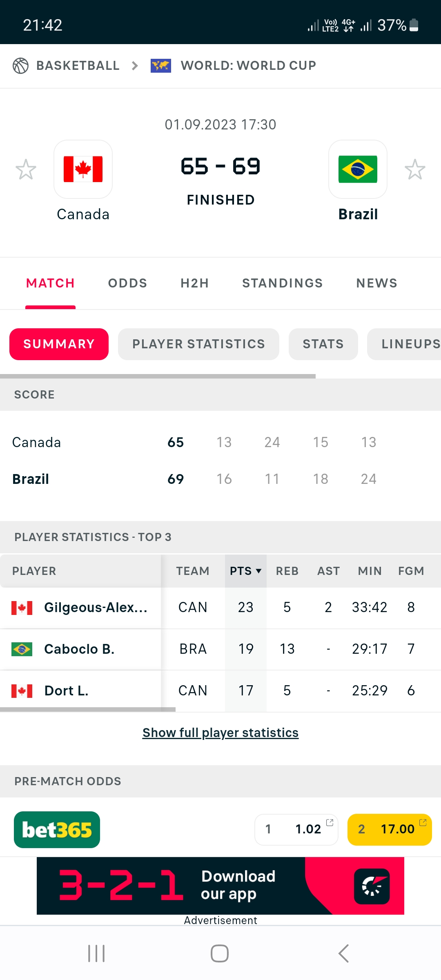Tap the away win odds 17.00
Viewport: 441px width, 980px height.
(x=390, y=829)
